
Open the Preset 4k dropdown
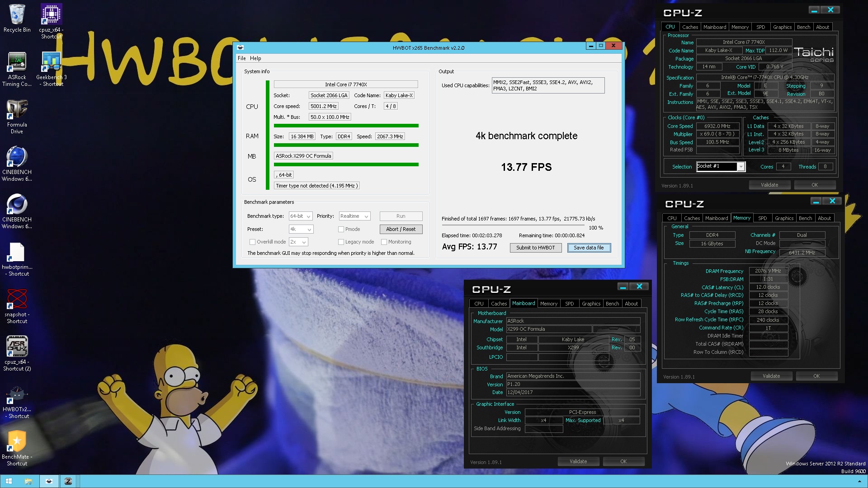point(301,230)
